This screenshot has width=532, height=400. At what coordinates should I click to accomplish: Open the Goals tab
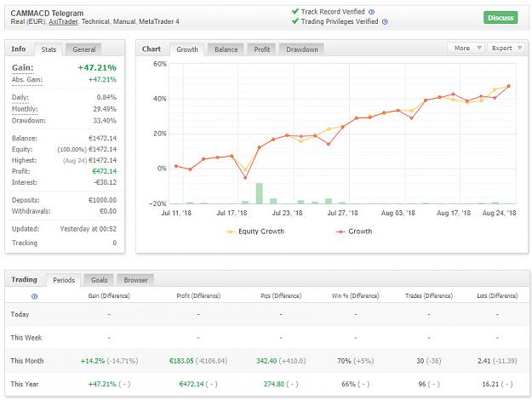tap(99, 280)
